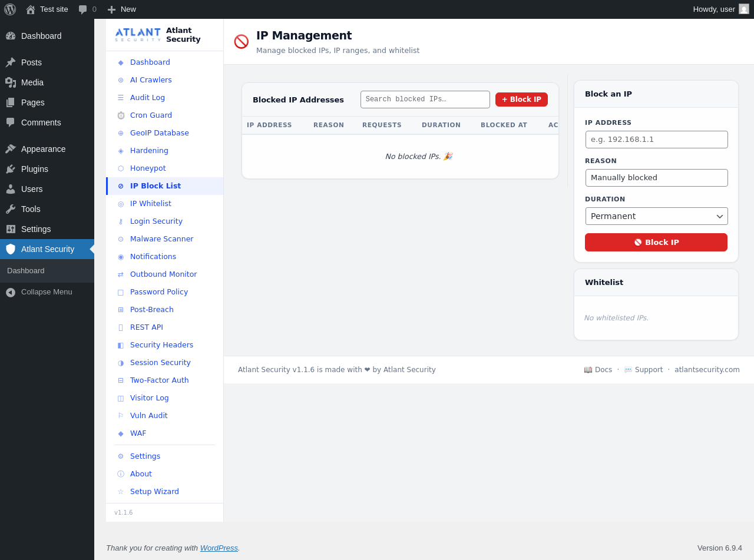Click the Posts pushpin icon
The image size is (754, 560).
coord(11,62)
